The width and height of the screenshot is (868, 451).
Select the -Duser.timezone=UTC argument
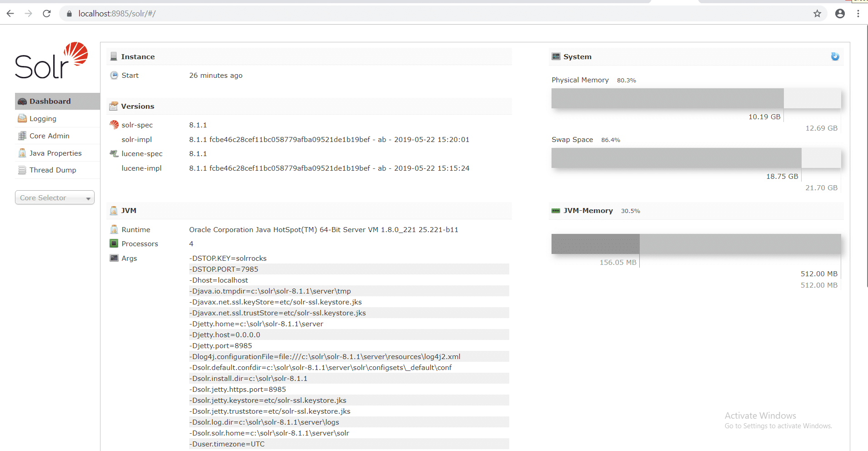pos(227,444)
